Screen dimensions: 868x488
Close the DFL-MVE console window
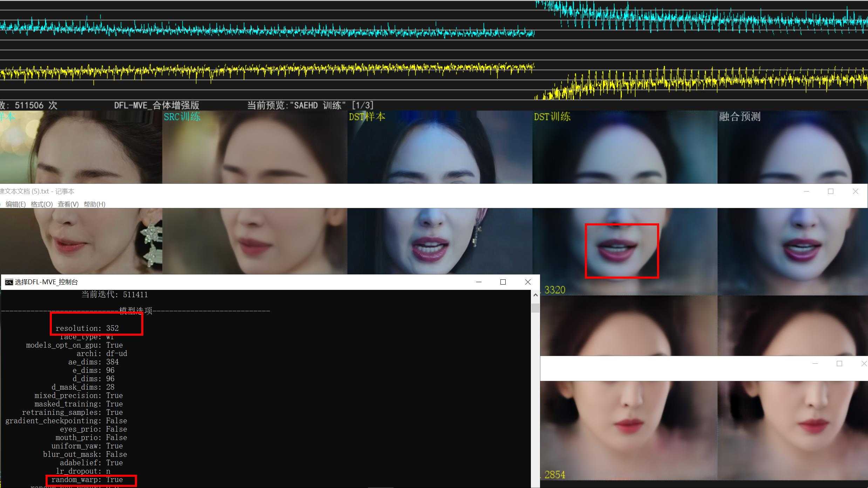tap(528, 282)
